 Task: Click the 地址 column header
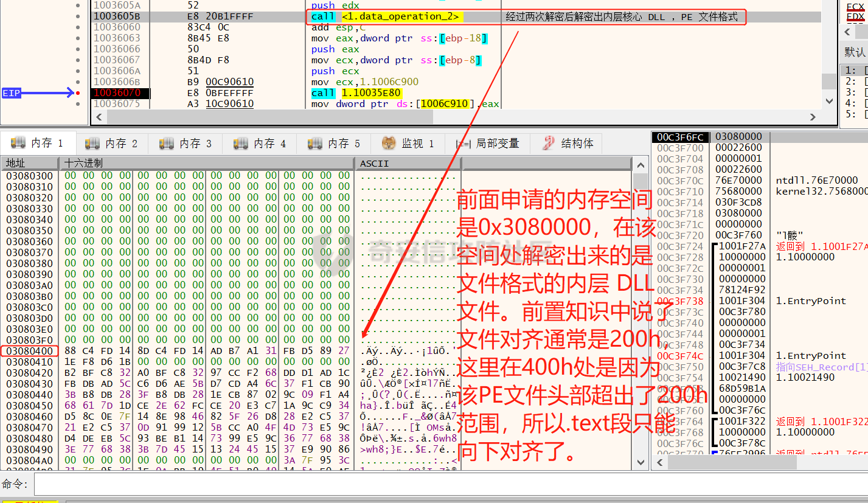tap(29, 163)
